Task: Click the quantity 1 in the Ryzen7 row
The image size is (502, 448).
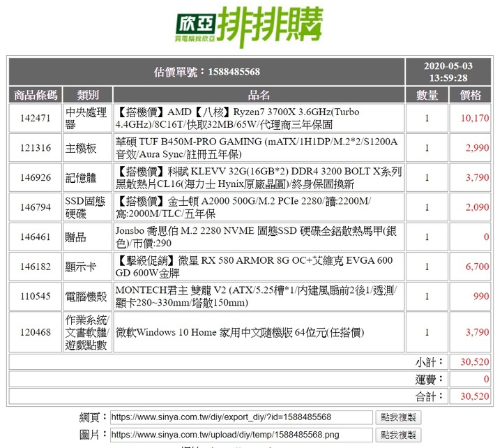Action: (427, 118)
